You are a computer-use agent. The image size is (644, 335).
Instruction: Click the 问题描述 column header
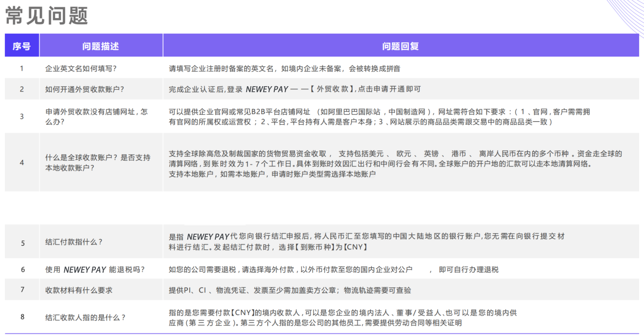pyautogui.click(x=101, y=46)
